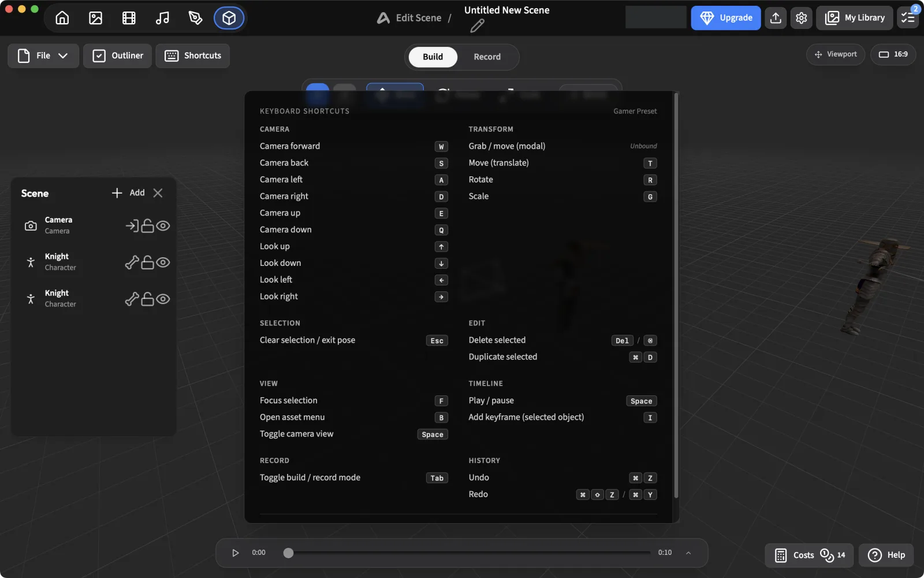Open the Help button
The width and height of the screenshot is (924, 578).
click(x=886, y=555)
